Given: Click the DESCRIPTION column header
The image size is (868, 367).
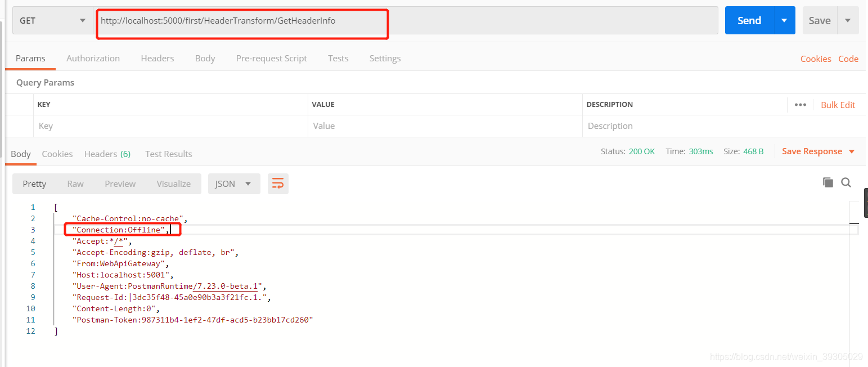Looking at the screenshot, I should pyautogui.click(x=610, y=105).
